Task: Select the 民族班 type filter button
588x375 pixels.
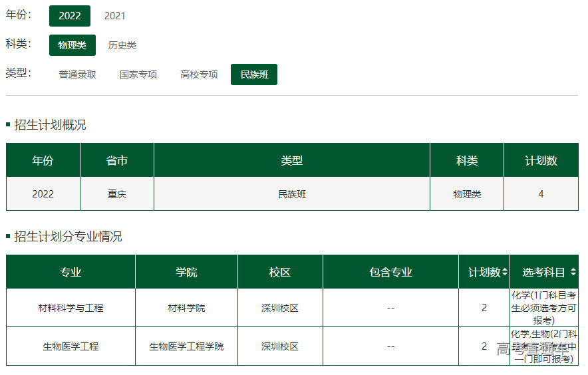Action: pos(254,74)
